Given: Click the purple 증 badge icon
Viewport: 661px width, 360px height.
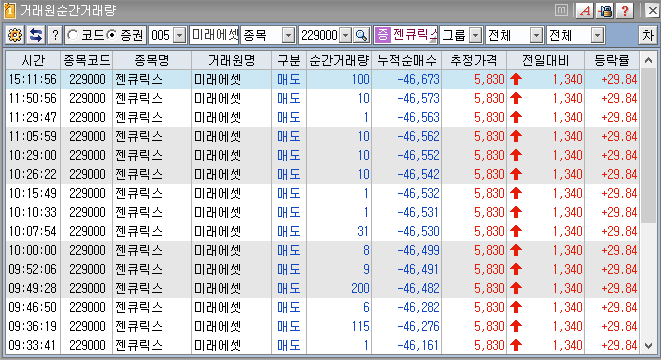Looking at the screenshot, I should (382, 35).
